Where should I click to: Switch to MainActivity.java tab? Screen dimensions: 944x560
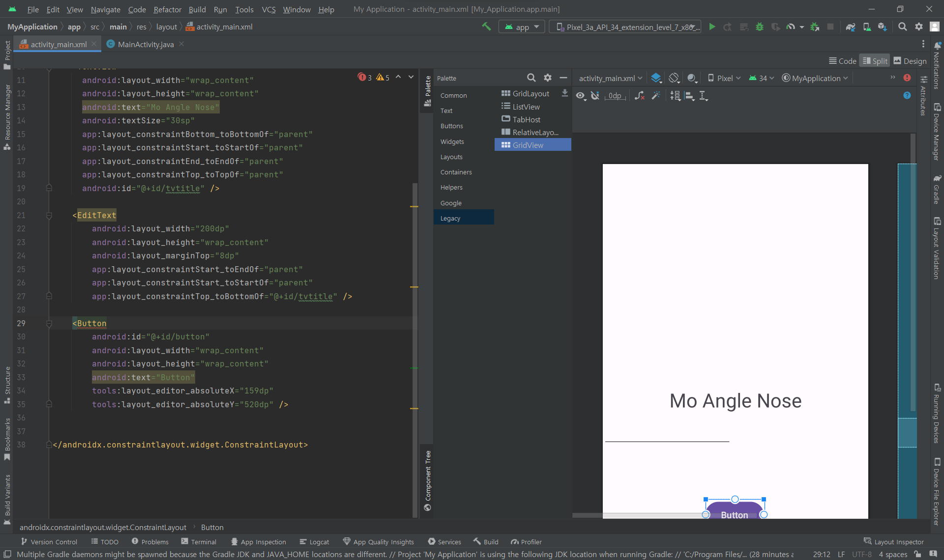146,44
